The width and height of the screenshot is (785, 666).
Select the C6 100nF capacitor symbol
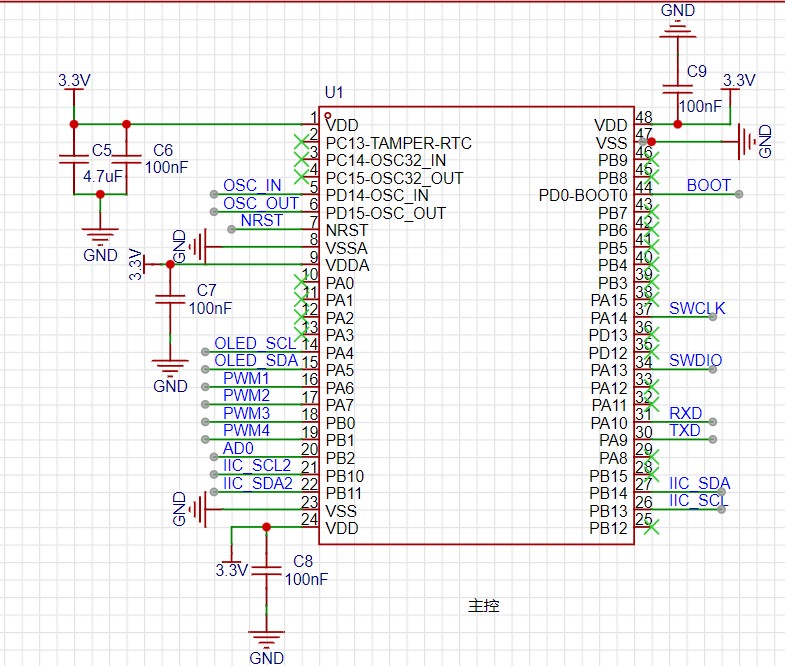coord(126,159)
